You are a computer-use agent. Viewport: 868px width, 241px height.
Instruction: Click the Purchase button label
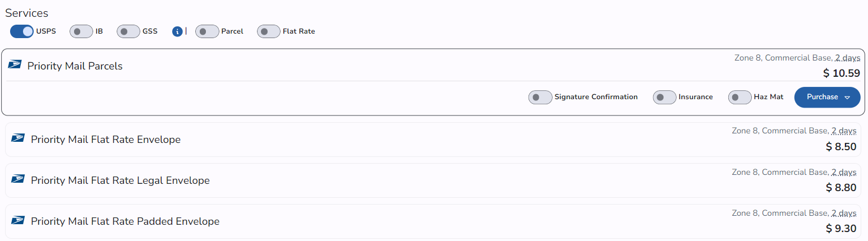point(822,97)
